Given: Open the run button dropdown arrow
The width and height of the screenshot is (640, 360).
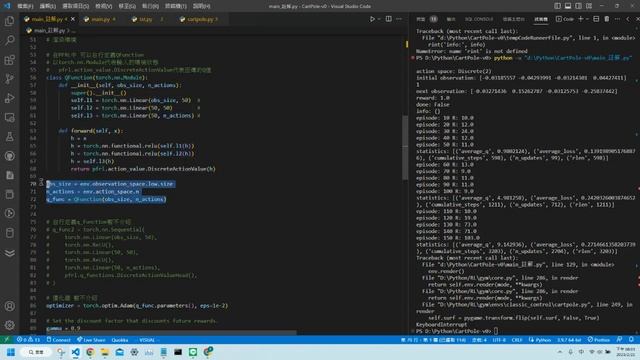Looking at the screenshot, I should click(379, 19).
